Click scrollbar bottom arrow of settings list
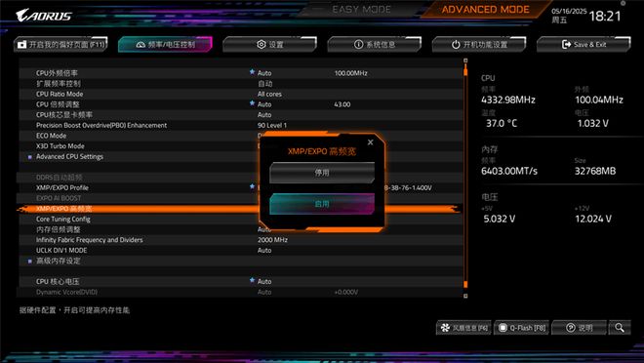 pyautogui.click(x=465, y=296)
